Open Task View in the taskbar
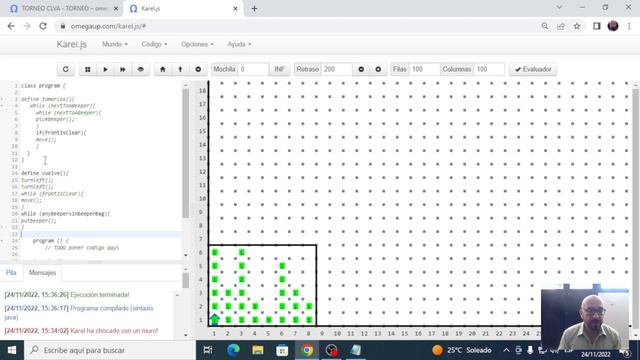The image size is (640, 360). coord(208,350)
